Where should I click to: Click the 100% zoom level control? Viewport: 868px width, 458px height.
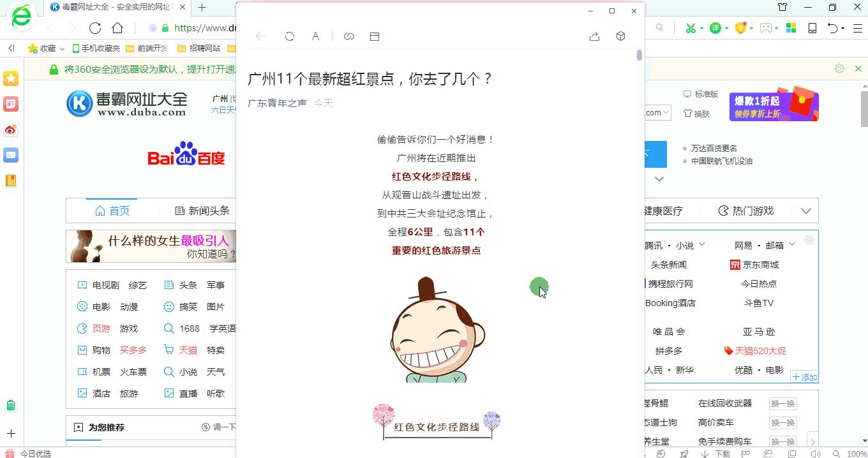pyautogui.click(x=856, y=453)
